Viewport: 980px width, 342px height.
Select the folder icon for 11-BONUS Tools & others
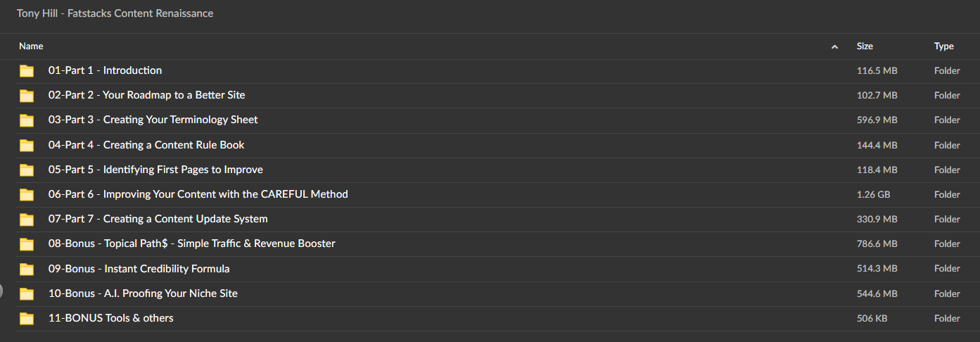[x=27, y=318]
